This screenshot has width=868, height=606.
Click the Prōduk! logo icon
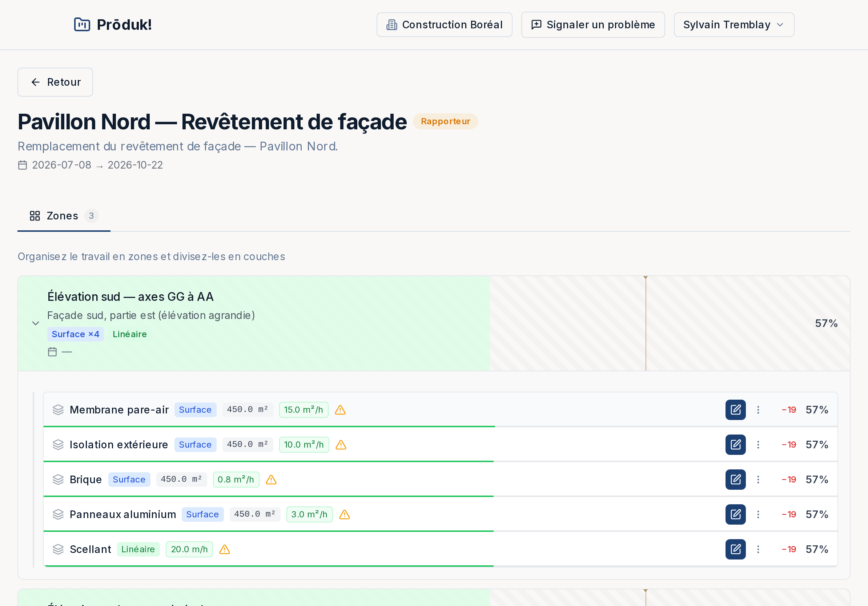click(82, 25)
